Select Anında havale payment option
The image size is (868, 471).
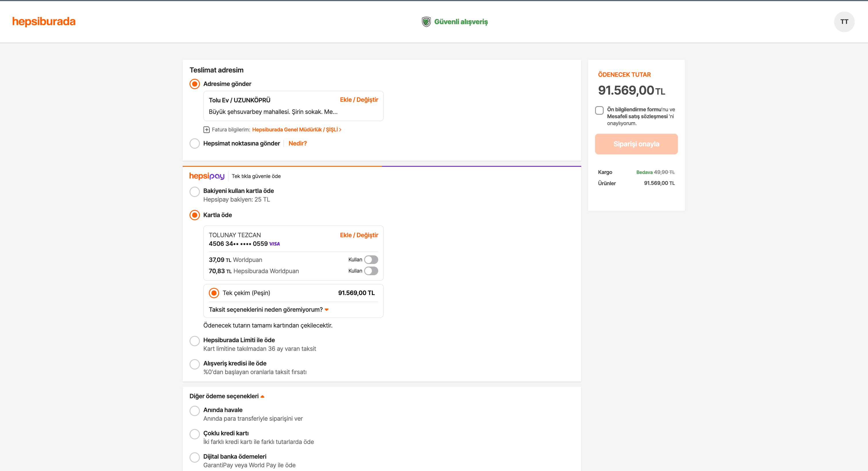point(194,411)
